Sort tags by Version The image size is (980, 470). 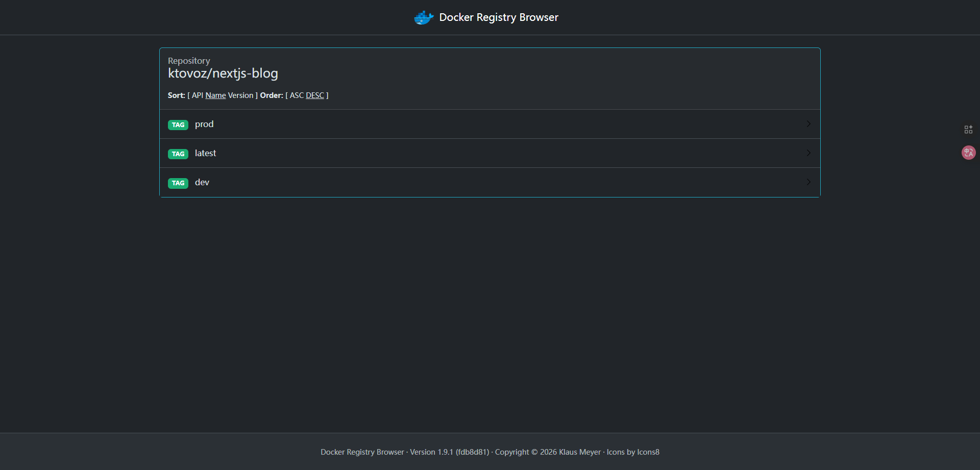[240, 95]
